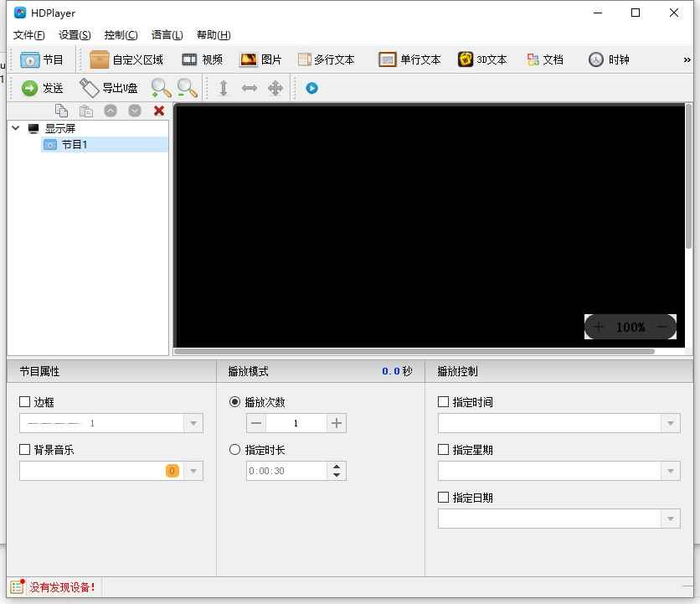Check the 指定日期 option
Screen dimensions: 700x604
click(x=443, y=497)
